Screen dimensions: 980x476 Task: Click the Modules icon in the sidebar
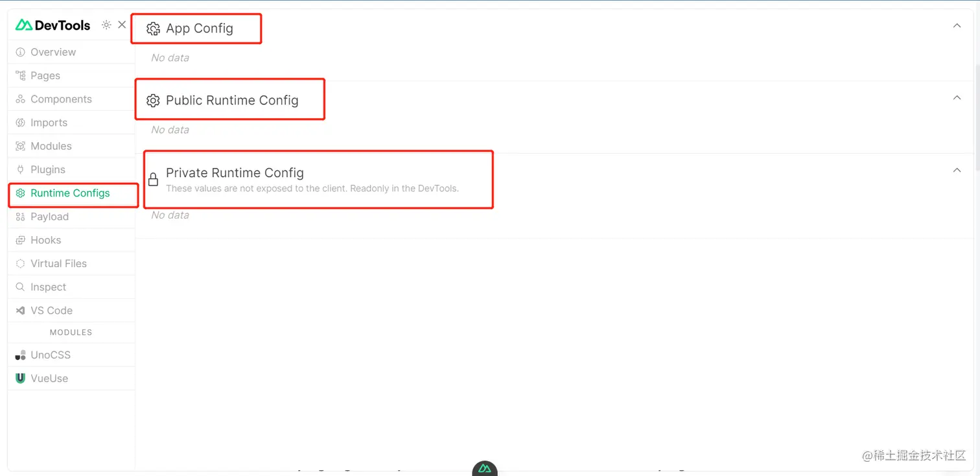pos(20,146)
